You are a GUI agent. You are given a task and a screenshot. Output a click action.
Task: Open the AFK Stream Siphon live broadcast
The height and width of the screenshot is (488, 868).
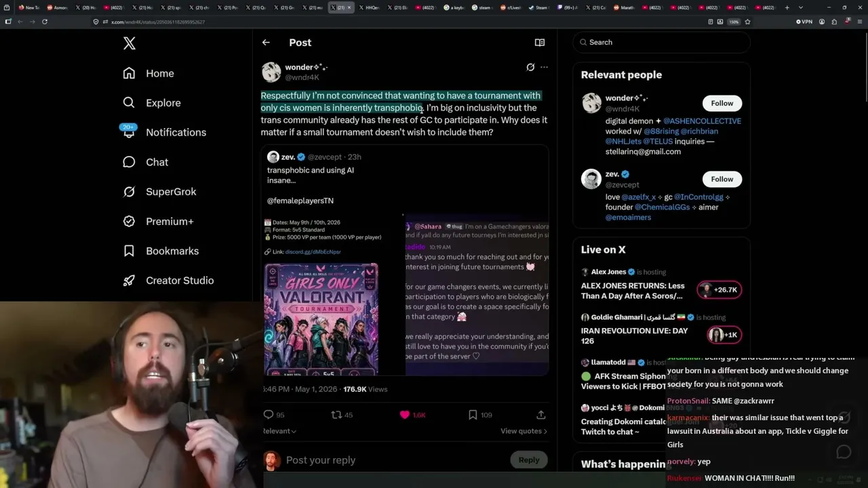pos(623,381)
